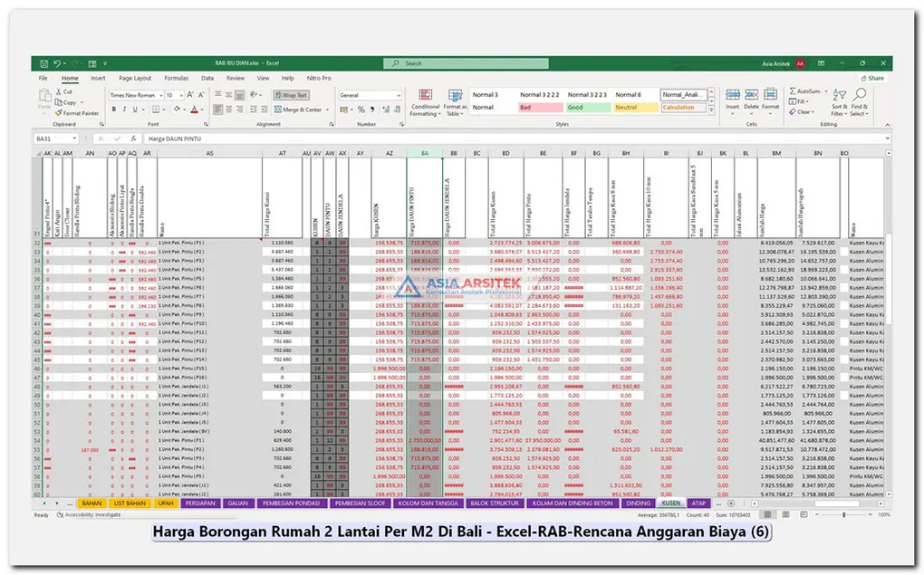The height and width of the screenshot is (575, 924).
Task: Click Accounting Number Format icon
Action: coord(344,110)
